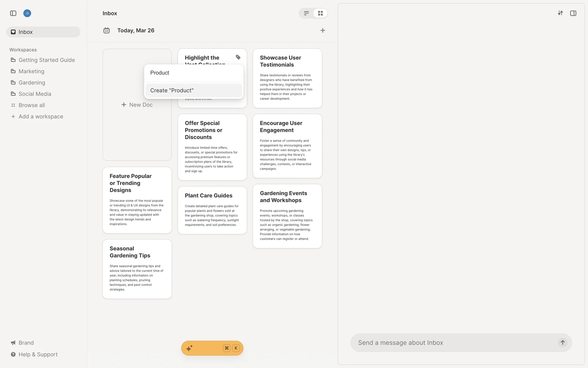Switch to list view
The width and height of the screenshot is (588, 368).
pyautogui.click(x=306, y=13)
